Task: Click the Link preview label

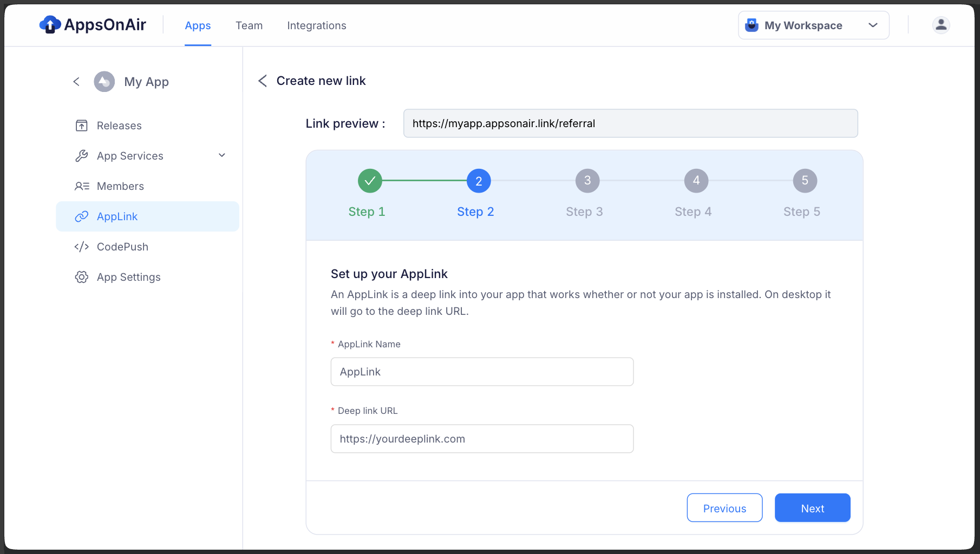Action: (x=345, y=123)
